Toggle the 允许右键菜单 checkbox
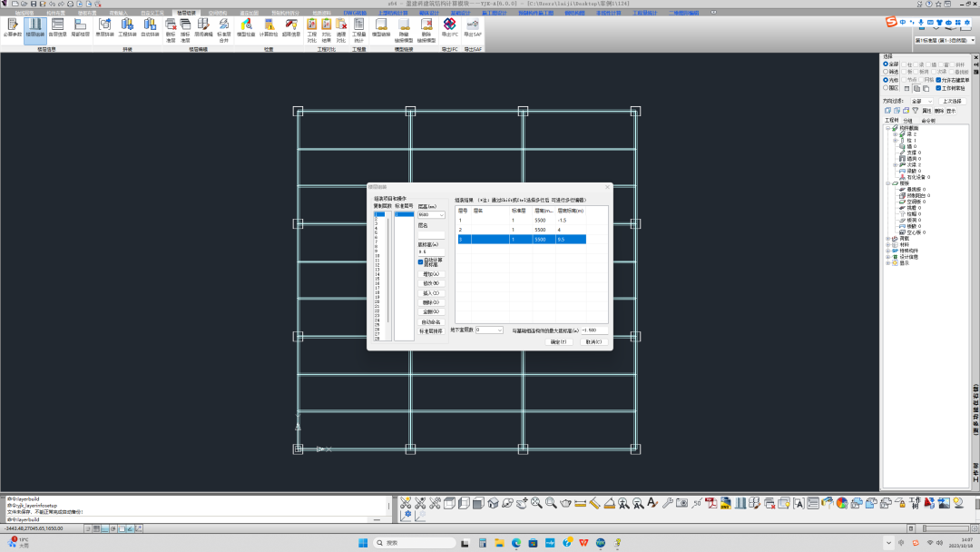The width and height of the screenshot is (980, 552). click(939, 80)
